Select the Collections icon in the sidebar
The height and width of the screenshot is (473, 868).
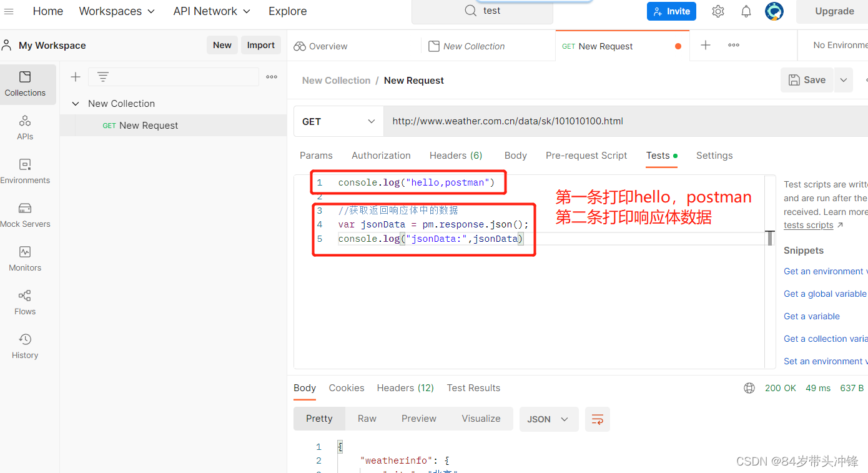[25, 84]
